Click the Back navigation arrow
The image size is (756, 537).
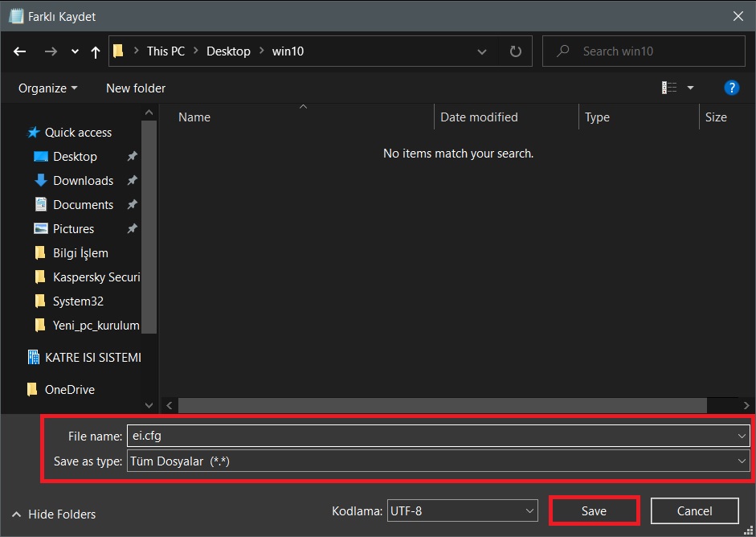coord(20,51)
